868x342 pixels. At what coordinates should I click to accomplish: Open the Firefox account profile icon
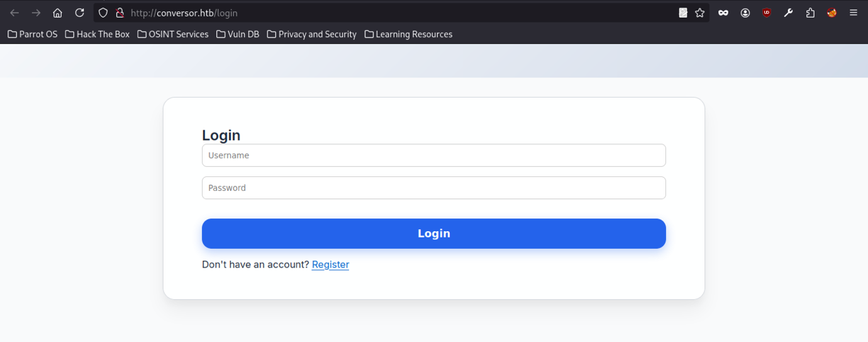pyautogui.click(x=745, y=13)
